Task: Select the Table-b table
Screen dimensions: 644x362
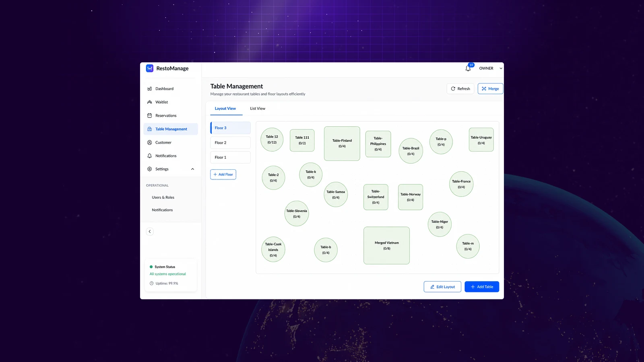Action: coord(326,250)
